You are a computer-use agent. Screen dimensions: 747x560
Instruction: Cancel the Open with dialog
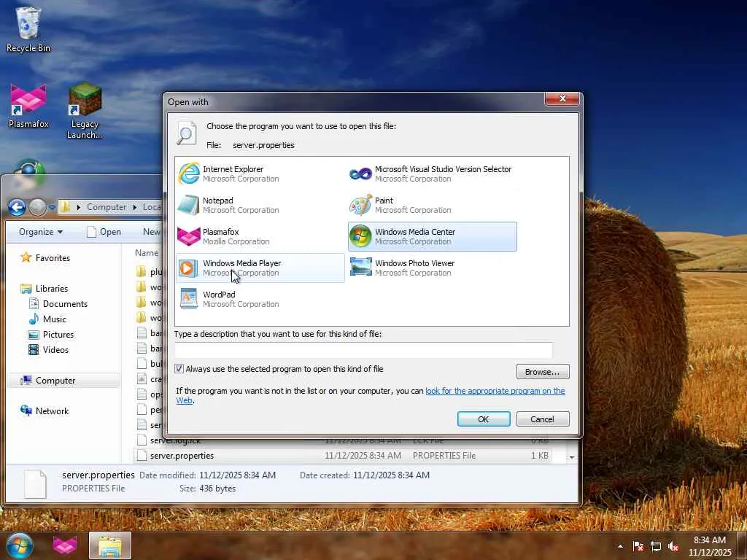click(543, 419)
